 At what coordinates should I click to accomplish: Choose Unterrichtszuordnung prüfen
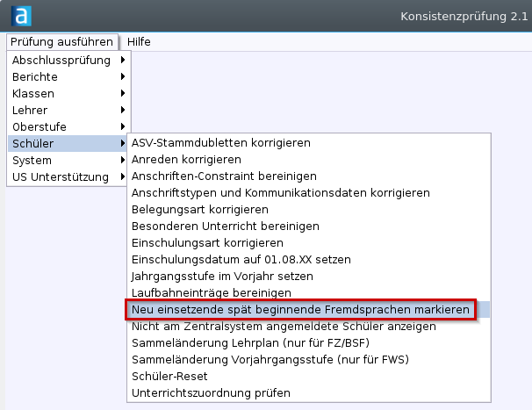(x=309, y=392)
